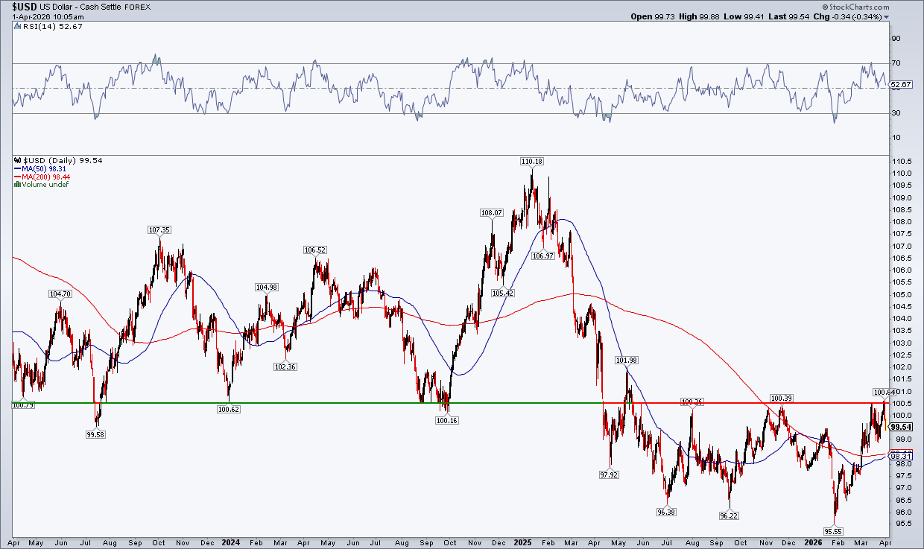Click the 110.5 price axis label

[x=900, y=161]
